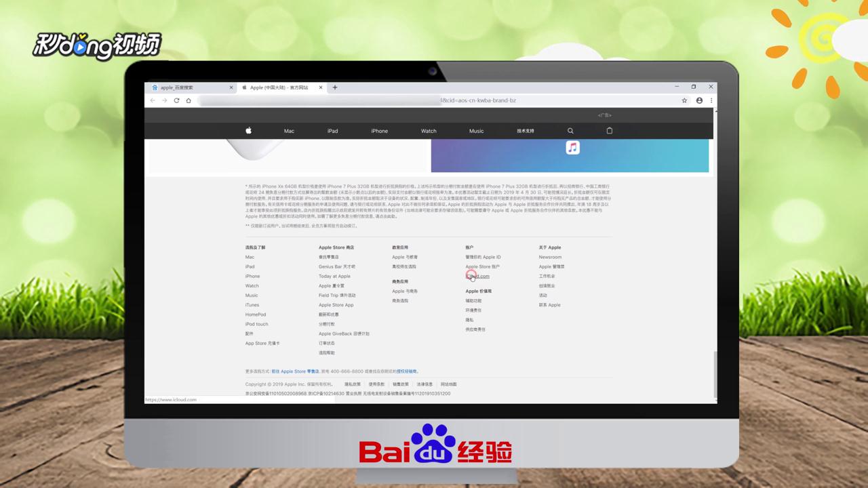Click the browser home icon

tap(189, 100)
